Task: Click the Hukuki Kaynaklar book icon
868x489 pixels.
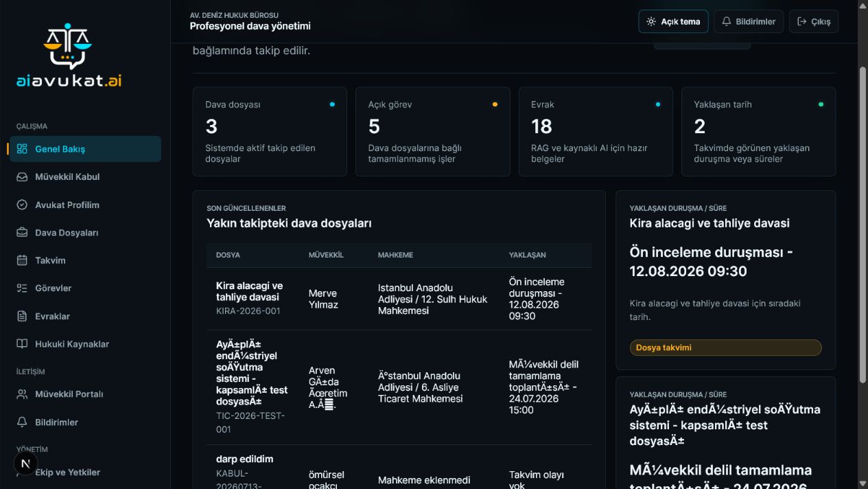Action: click(x=22, y=344)
